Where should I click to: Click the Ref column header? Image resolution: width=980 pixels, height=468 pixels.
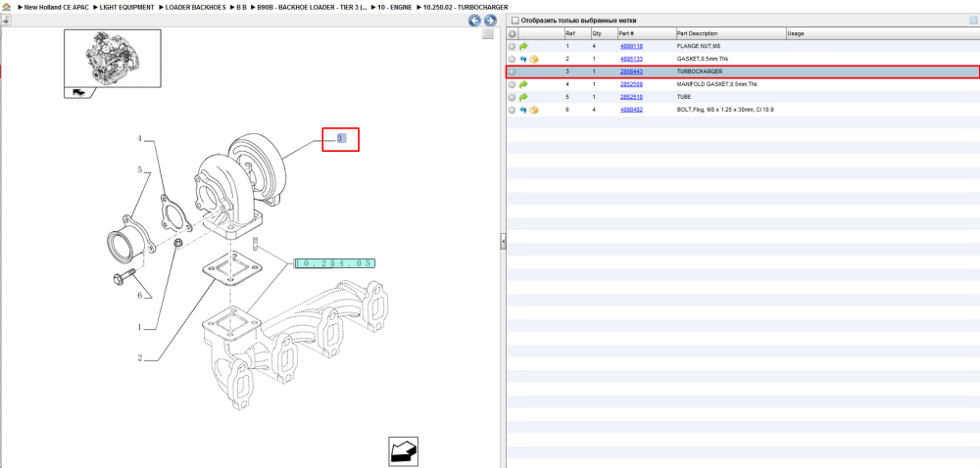pos(576,33)
